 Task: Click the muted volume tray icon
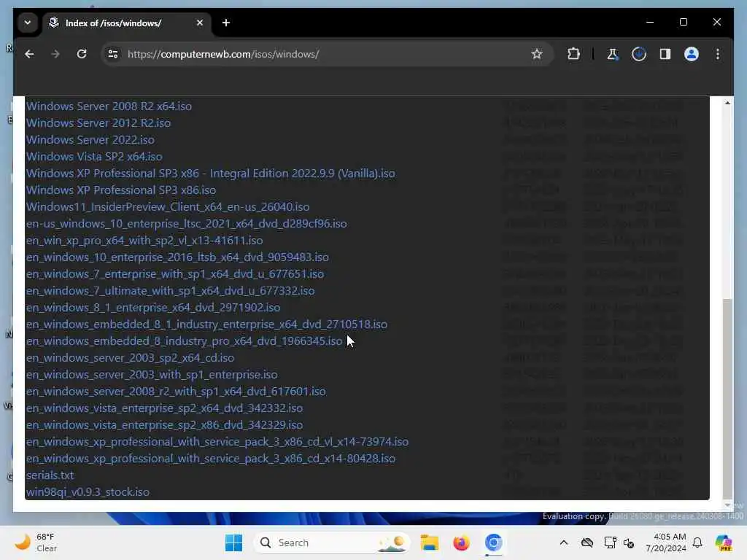[629, 542]
